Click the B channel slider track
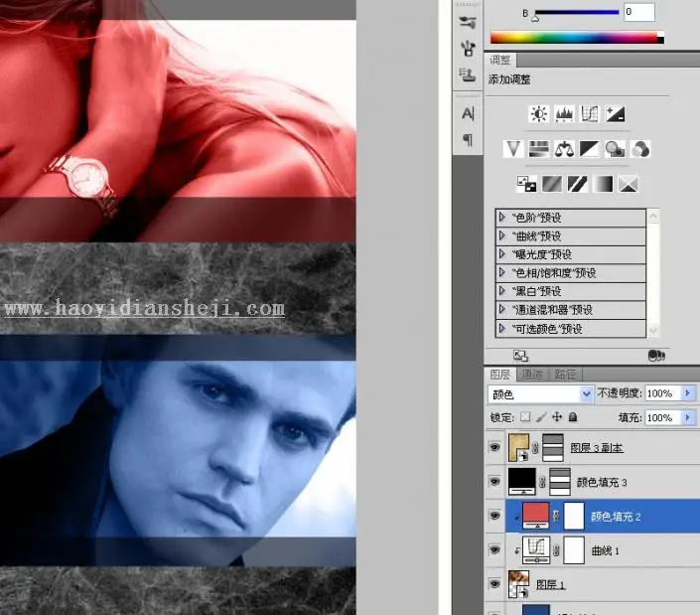Viewport: 700px width, 615px height. pos(576,13)
